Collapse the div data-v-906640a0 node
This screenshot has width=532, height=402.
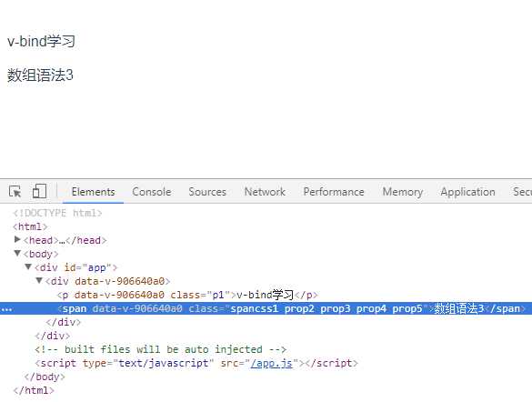point(39,280)
